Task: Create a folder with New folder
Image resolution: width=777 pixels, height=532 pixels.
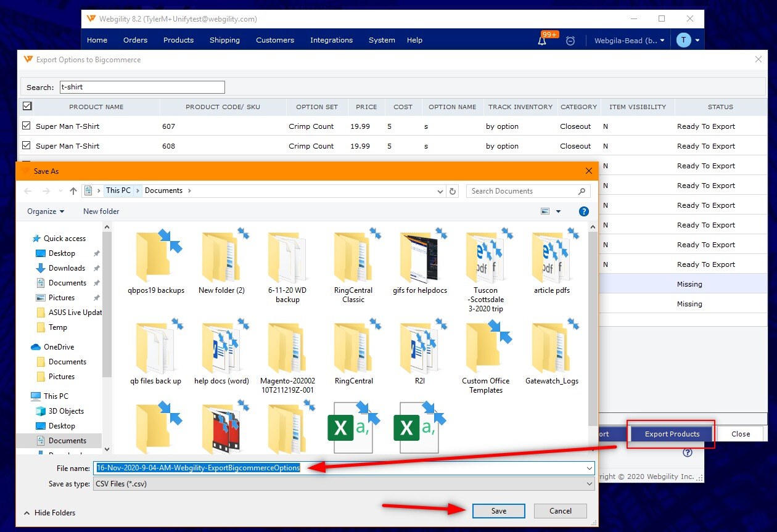Action: click(x=101, y=211)
